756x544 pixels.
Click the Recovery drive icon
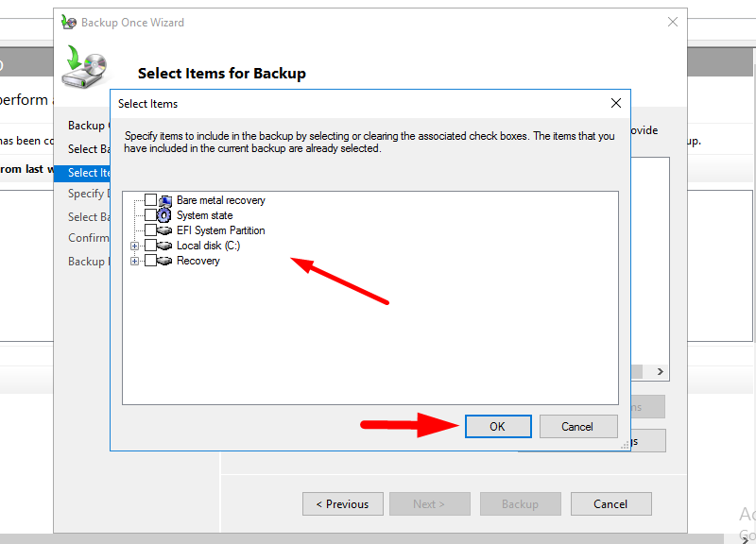[165, 261]
